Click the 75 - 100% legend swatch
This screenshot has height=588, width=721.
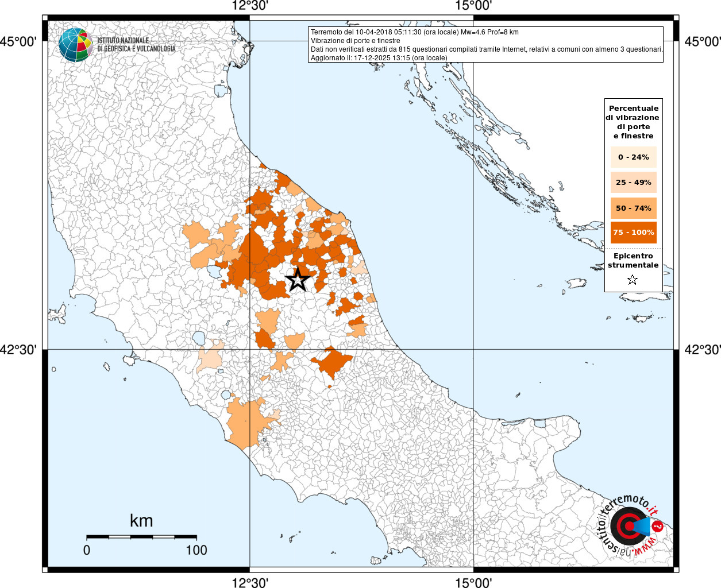pos(634,233)
